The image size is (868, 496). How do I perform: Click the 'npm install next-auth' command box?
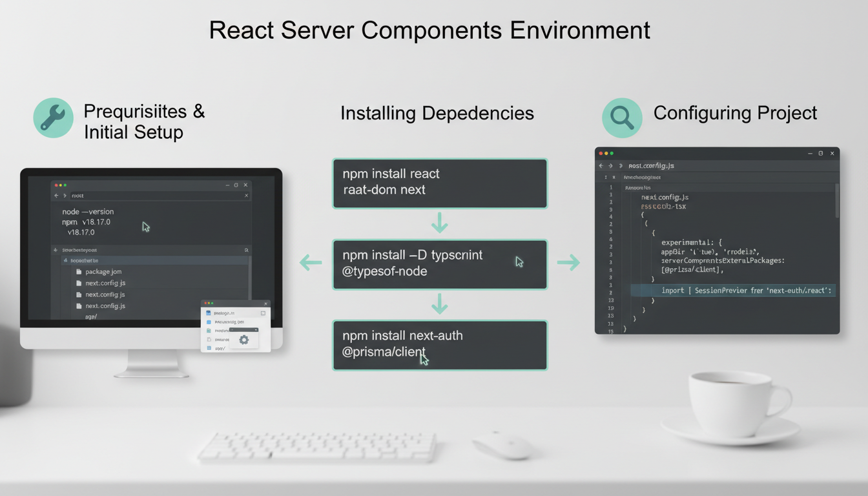(x=440, y=345)
